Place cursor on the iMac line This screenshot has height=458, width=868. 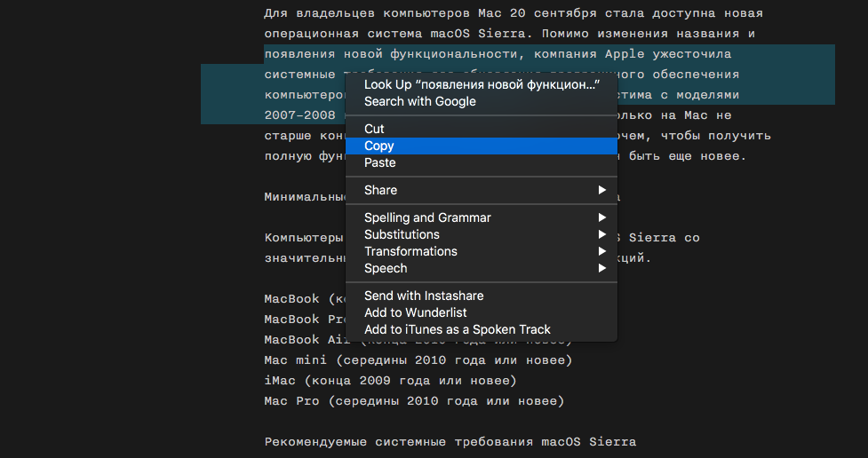pyautogui.click(x=390, y=381)
